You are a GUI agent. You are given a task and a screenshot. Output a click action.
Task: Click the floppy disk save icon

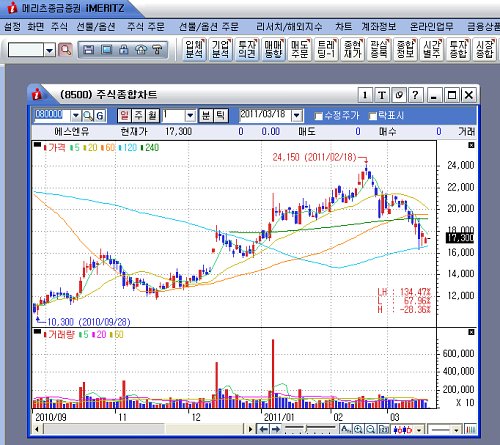pyautogui.click(x=88, y=50)
